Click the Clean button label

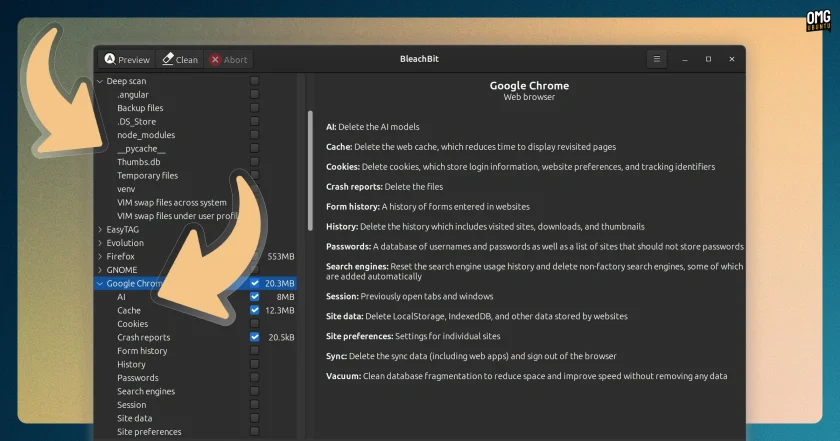pyautogui.click(x=187, y=60)
